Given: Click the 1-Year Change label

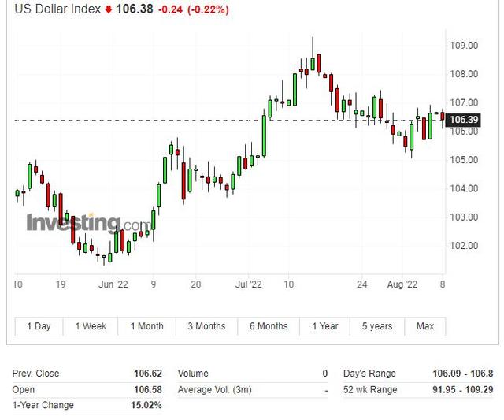Looking at the screenshot, I should pyautogui.click(x=43, y=405).
